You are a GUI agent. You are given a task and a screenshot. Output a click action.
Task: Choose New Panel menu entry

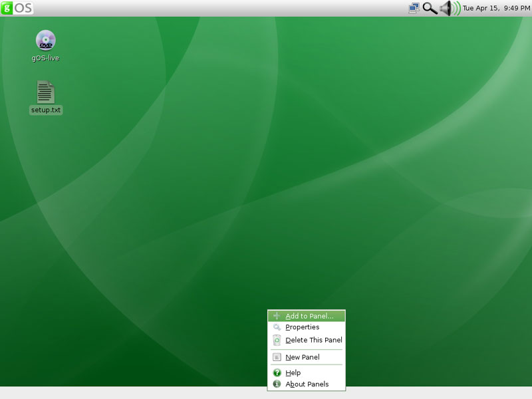(307, 357)
